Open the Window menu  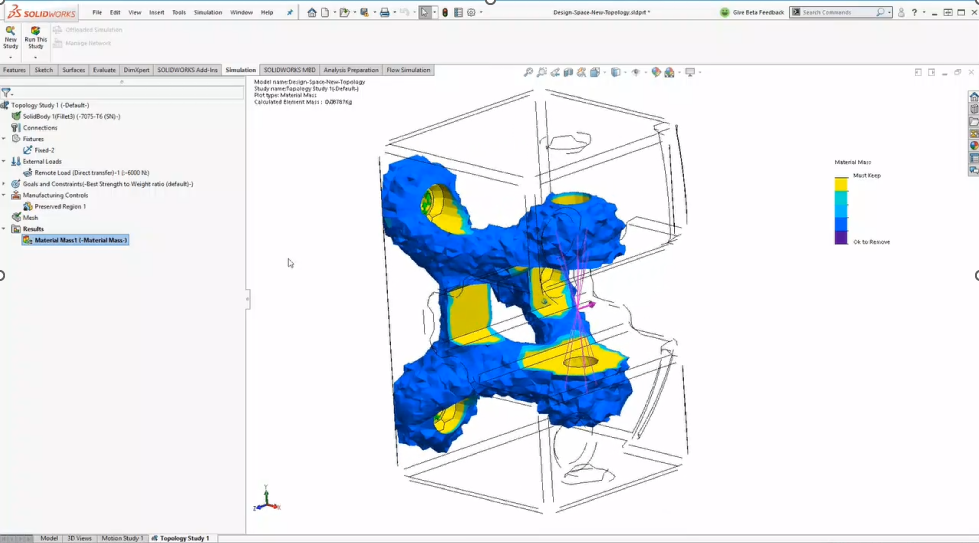click(241, 12)
